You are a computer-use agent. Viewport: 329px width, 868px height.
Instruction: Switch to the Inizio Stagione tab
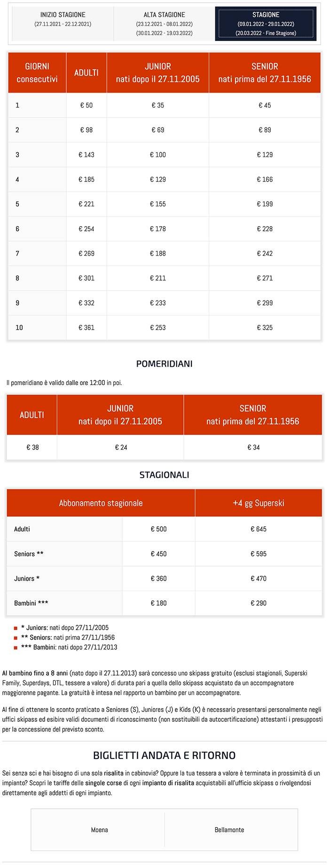[63, 24]
